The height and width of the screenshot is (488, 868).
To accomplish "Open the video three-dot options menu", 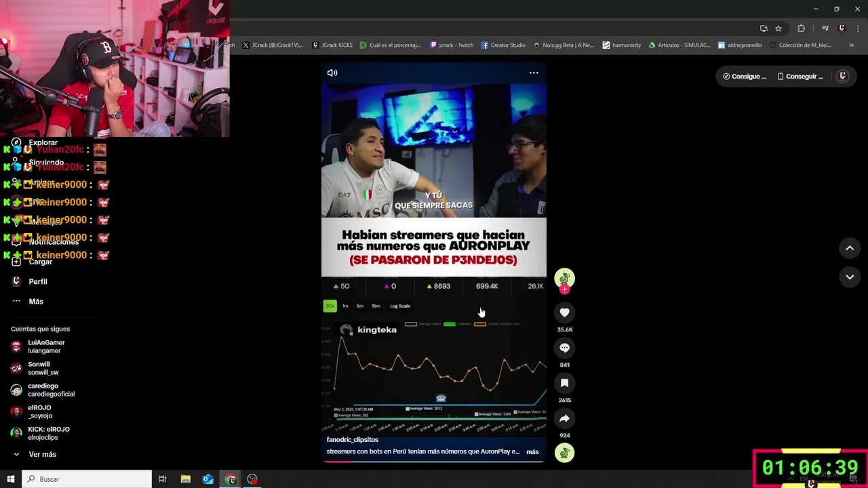I will pyautogui.click(x=534, y=73).
